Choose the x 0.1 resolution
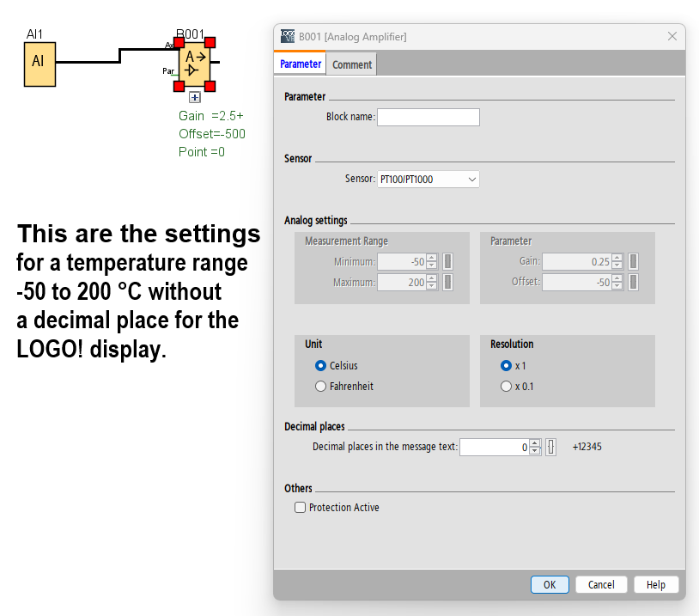Screen dimensions: 699x616 (x=506, y=386)
